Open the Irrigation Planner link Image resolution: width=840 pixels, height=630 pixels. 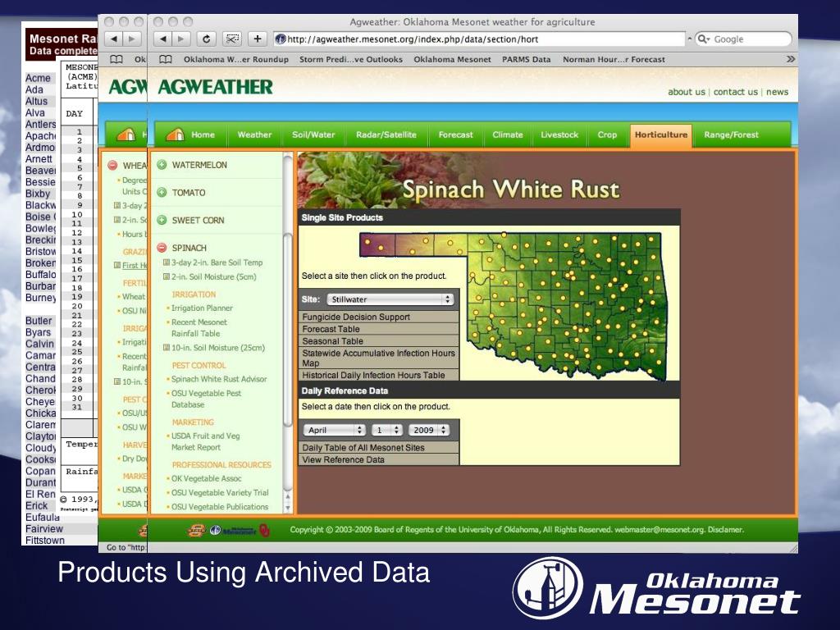tap(202, 308)
